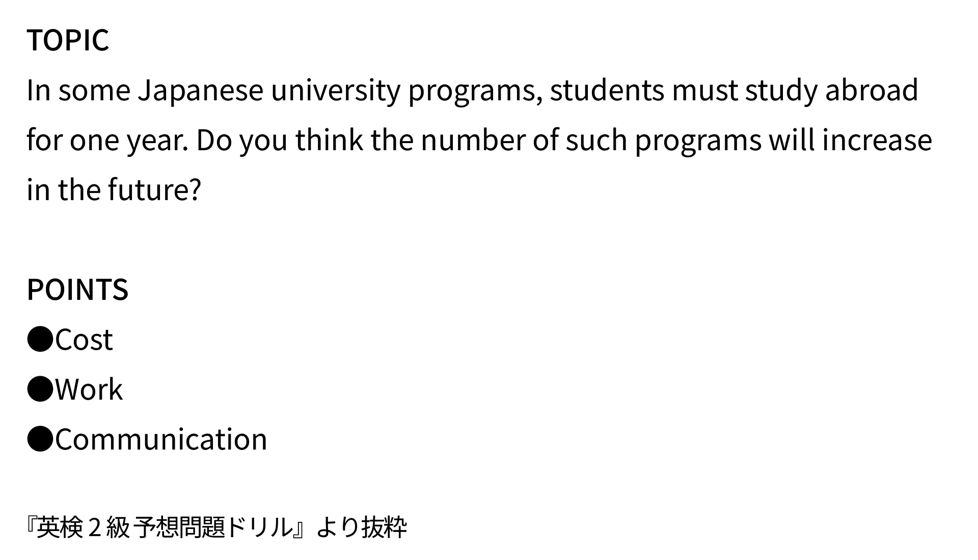Click the word Japanese in the topic
The image size is (978, 560).
tap(201, 91)
